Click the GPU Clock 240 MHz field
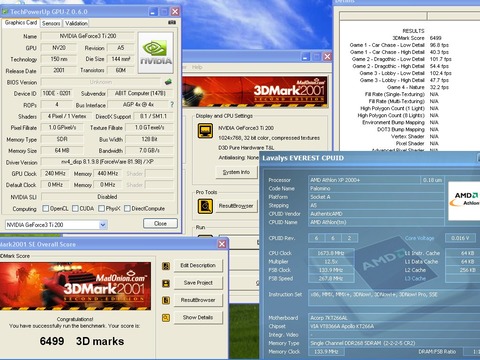This screenshot has height=360, width=480. coord(55,173)
